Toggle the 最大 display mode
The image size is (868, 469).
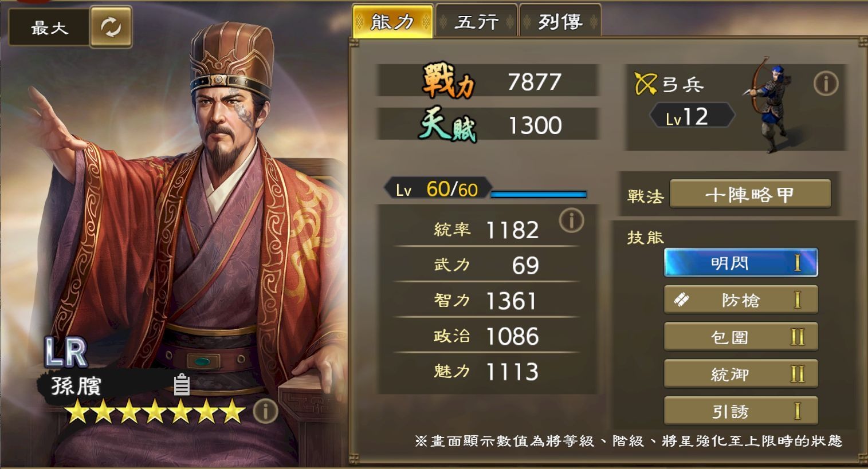click(49, 27)
